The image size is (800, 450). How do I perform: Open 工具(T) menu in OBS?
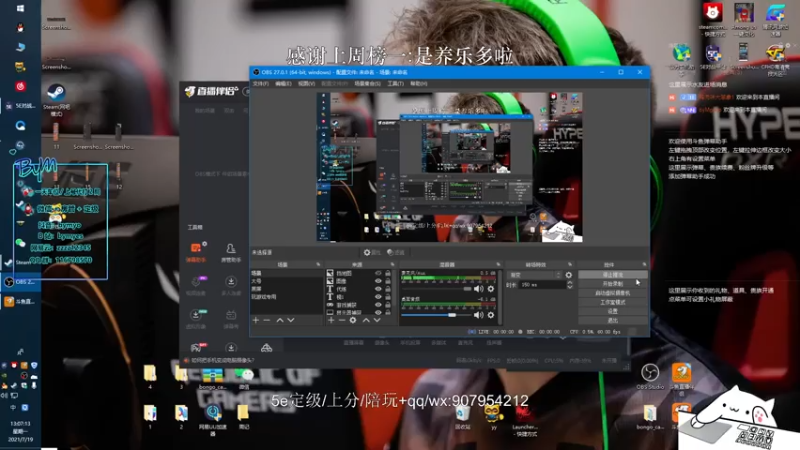click(395, 84)
